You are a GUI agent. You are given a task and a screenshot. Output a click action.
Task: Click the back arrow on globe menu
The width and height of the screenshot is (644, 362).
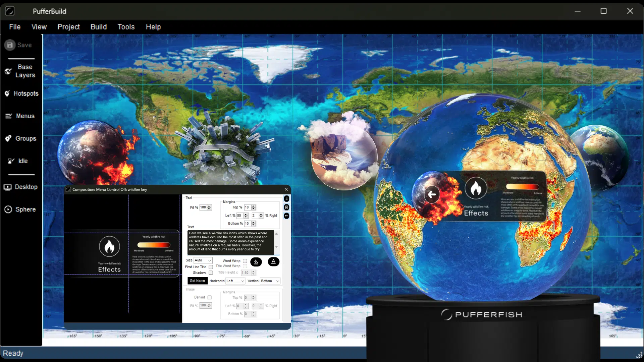(x=432, y=194)
